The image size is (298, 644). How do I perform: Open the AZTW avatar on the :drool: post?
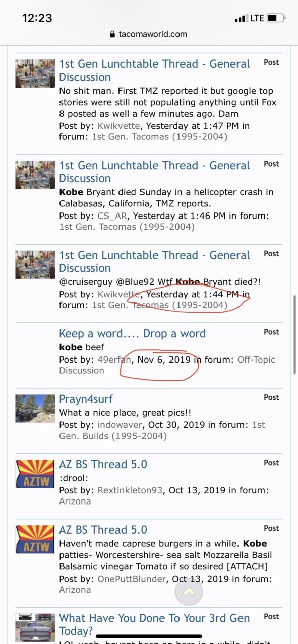tap(35, 474)
